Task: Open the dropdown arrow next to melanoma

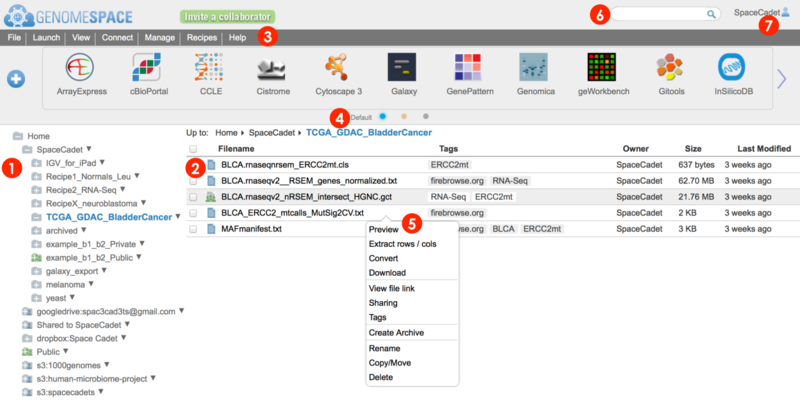Action: click(91, 284)
